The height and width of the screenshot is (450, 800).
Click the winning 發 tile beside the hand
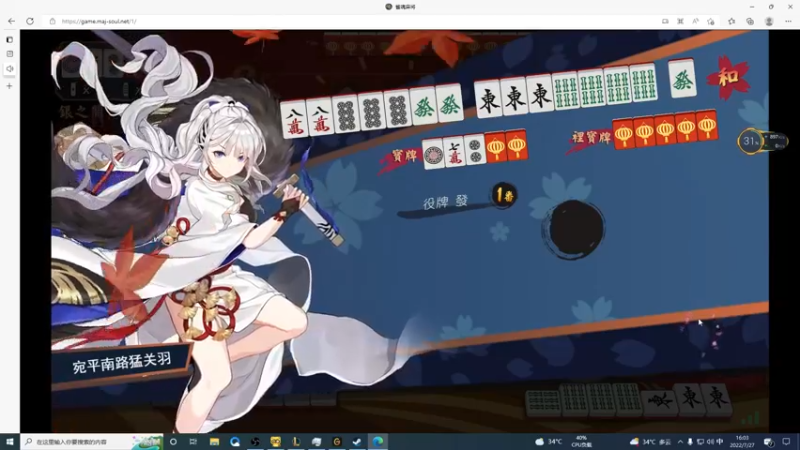(682, 79)
